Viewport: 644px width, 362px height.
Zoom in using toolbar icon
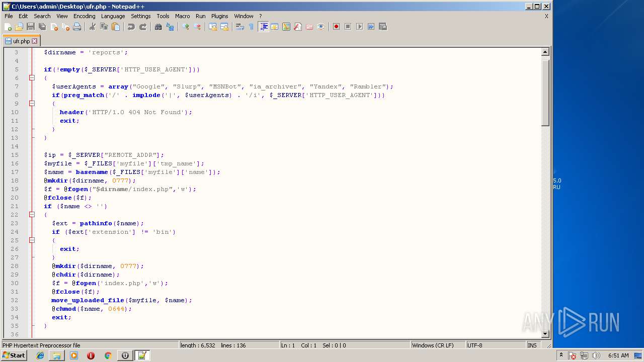click(x=186, y=27)
